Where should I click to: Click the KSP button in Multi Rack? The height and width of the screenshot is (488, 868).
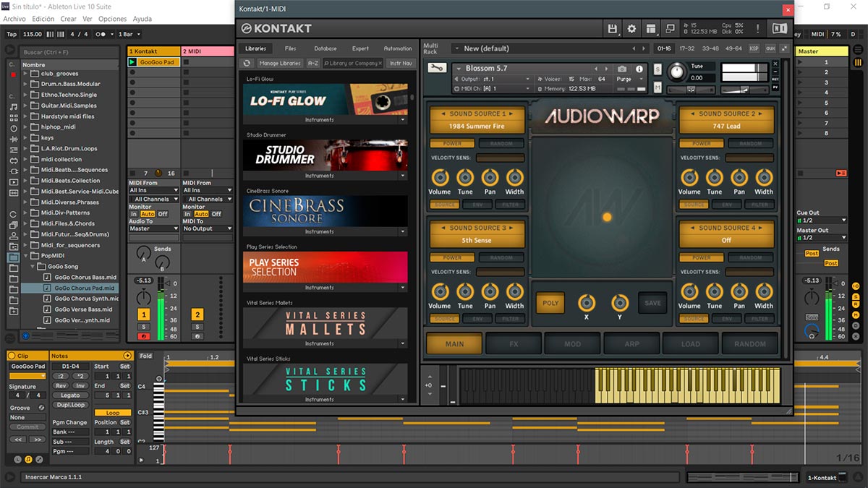[x=754, y=48]
